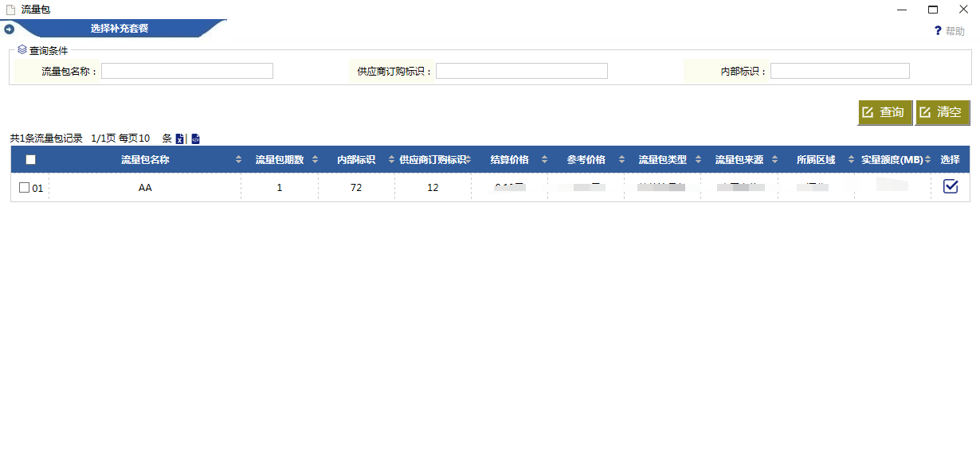980x468 pixels.
Task: Click the supplier order ID cell 12
Action: [x=433, y=188]
